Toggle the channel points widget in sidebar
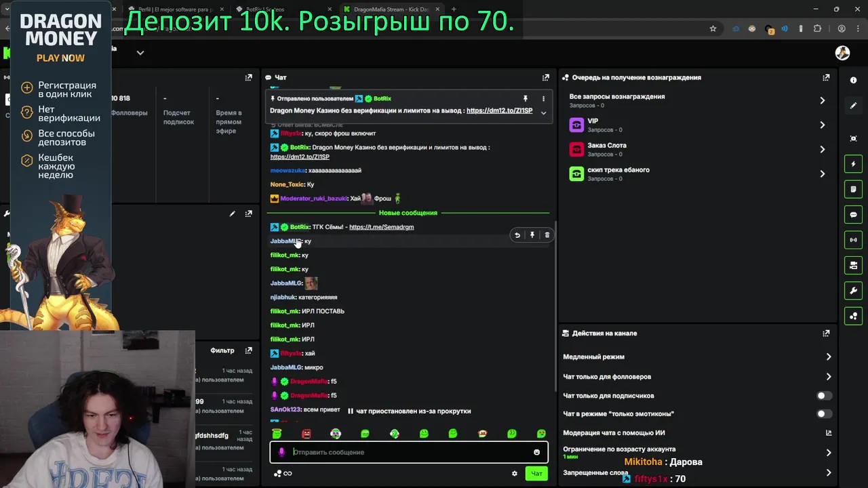Viewport: 868px width, 488px height. point(853,316)
